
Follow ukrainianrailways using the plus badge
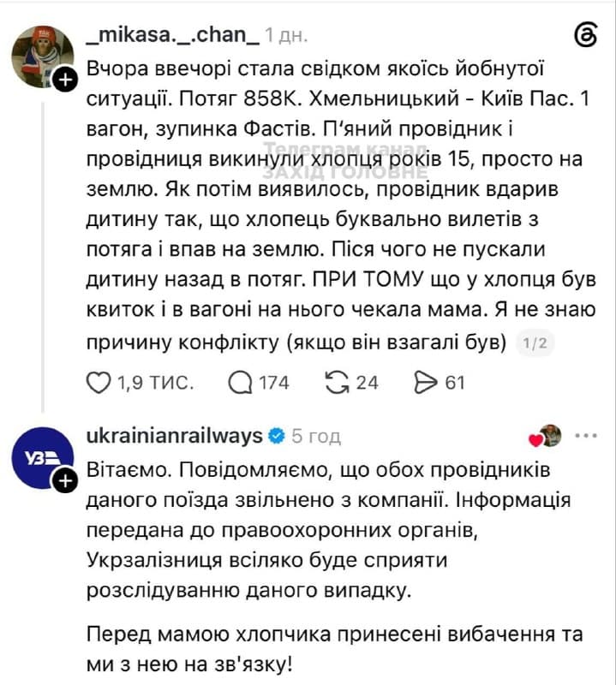pyautogui.click(x=65, y=481)
